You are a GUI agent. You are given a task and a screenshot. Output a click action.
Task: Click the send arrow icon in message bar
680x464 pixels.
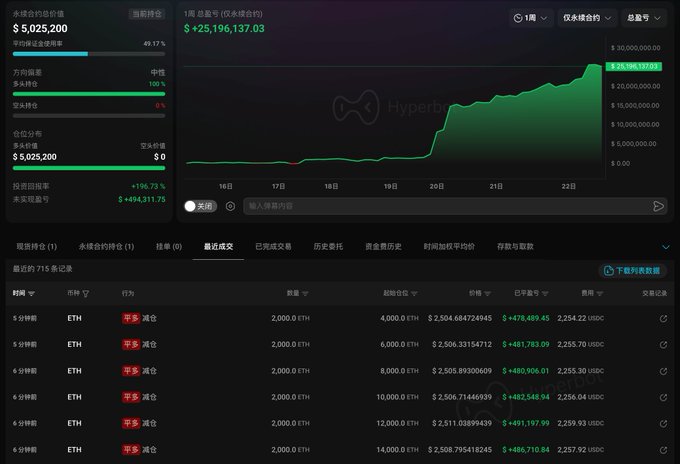(x=658, y=206)
